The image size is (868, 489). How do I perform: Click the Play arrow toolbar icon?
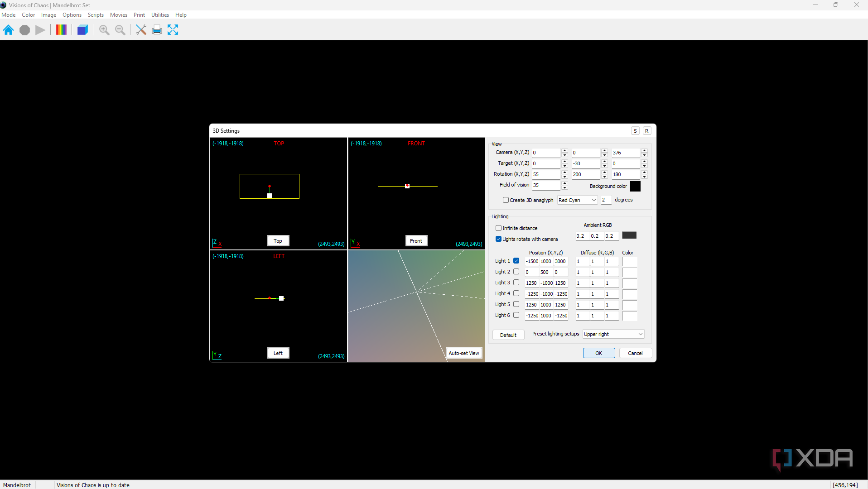coord(40,30)
